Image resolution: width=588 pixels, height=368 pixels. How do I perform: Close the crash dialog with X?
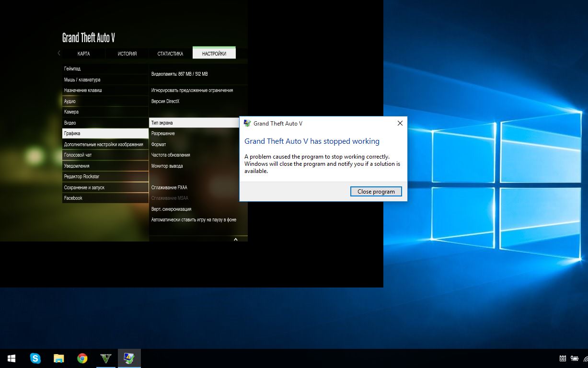click(x=400, y=123)
